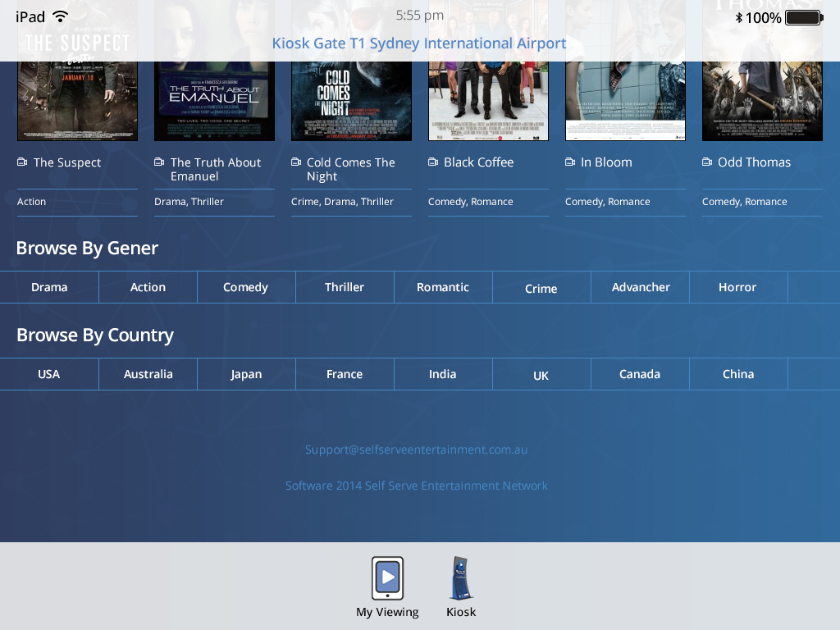Tap the Browse By Gener heading
Screen dimensions: 840x630
(87, 248)
